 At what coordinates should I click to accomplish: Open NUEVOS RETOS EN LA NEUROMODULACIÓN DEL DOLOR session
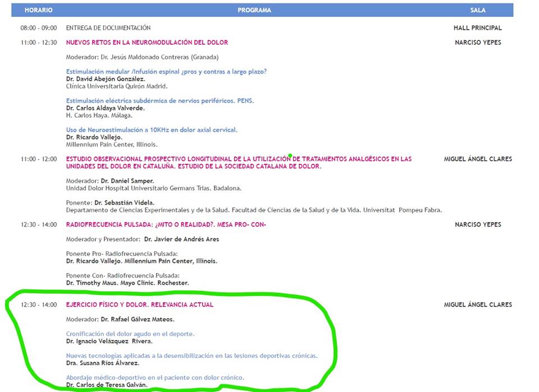(x=147, y=43)
